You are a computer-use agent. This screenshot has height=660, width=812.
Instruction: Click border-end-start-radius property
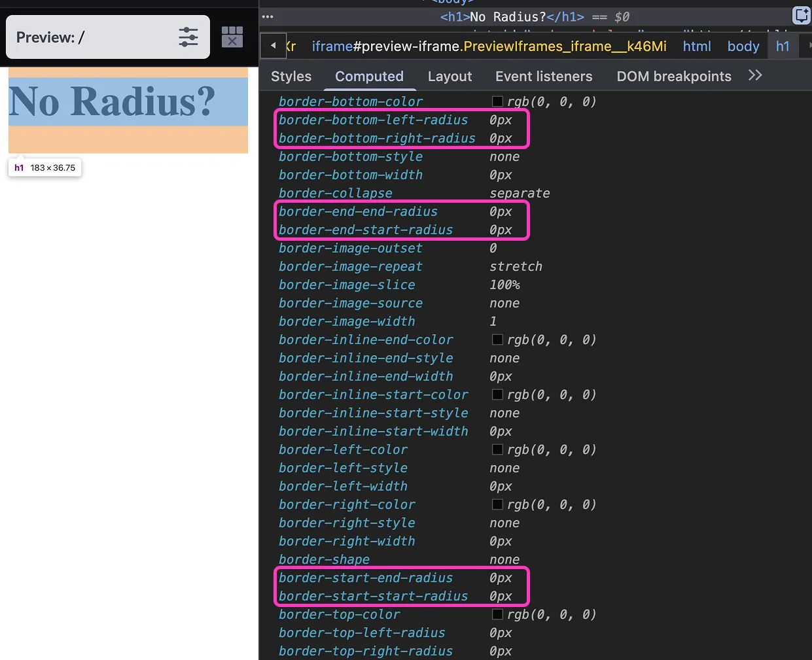pyautogui.click(x=366, y=230)
